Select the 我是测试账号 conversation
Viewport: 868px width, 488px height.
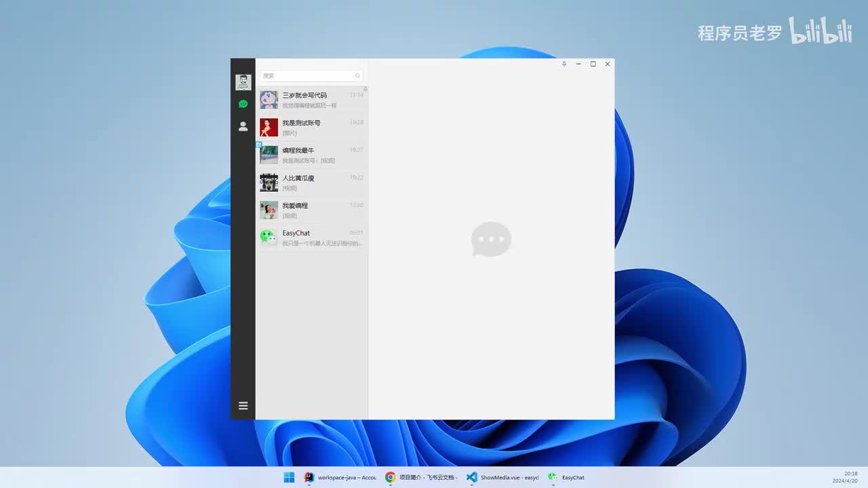pos(312,127)
